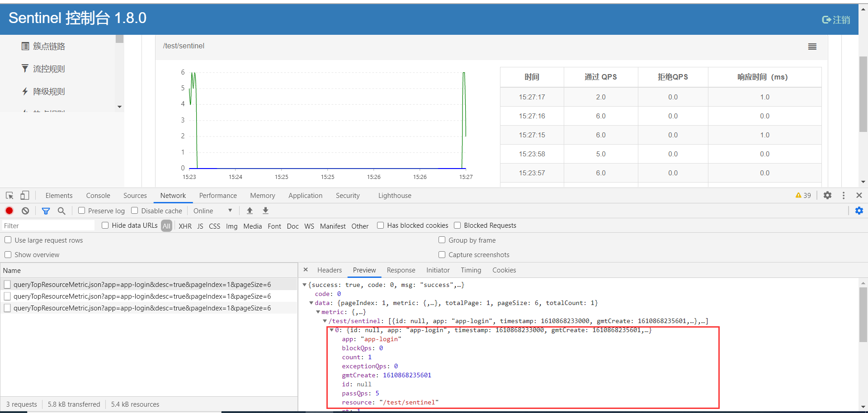The image size is (868, 413).
Task: Open the Lighthouse tab
Action: 395,196
